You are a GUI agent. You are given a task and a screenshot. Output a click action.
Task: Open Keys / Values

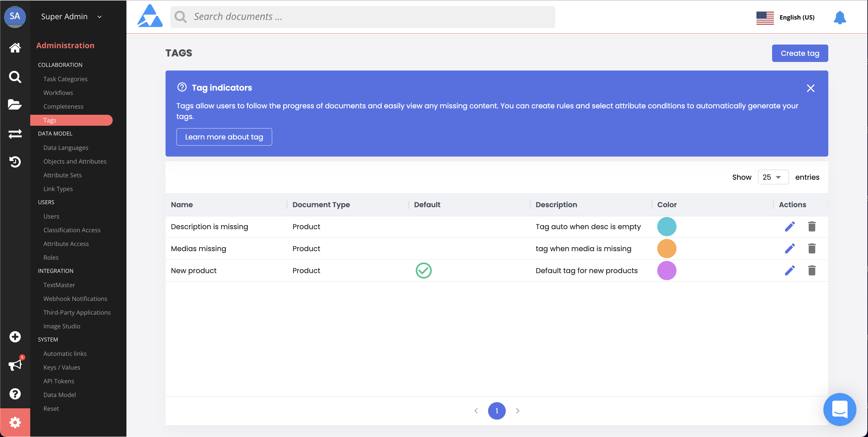(x=62, y=367)
